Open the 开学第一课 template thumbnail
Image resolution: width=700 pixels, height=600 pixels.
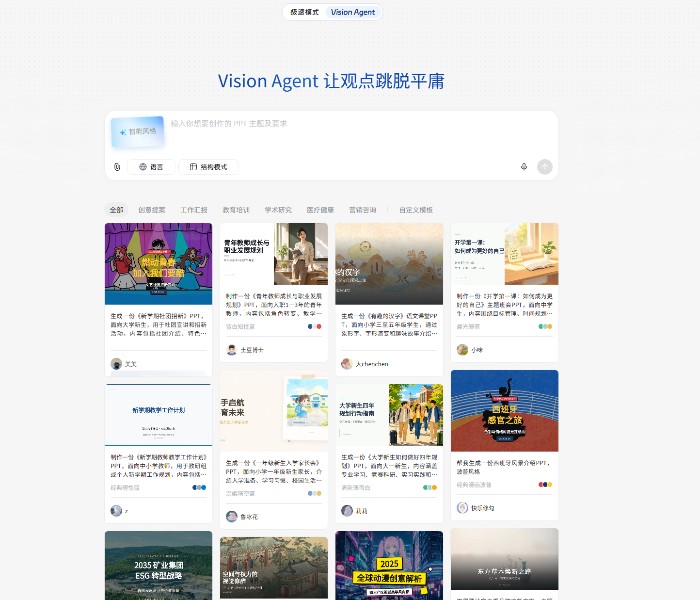coord(505,254)
